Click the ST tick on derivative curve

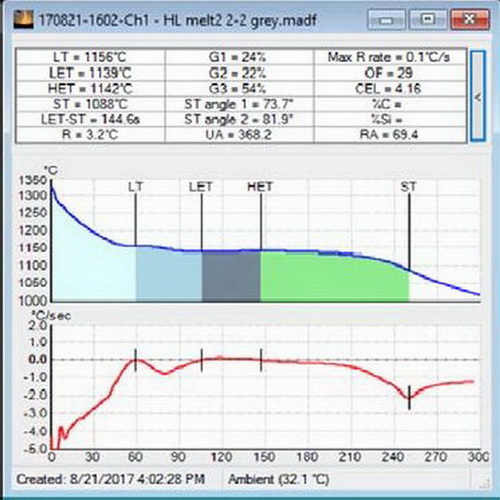(409, 398)
